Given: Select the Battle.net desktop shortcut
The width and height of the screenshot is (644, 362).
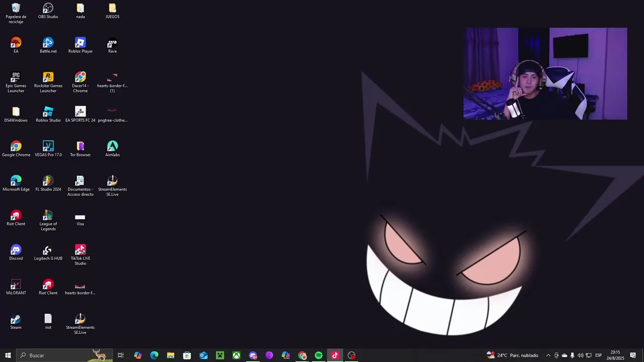Looking at the screenshot, I should tap(48, 45).
